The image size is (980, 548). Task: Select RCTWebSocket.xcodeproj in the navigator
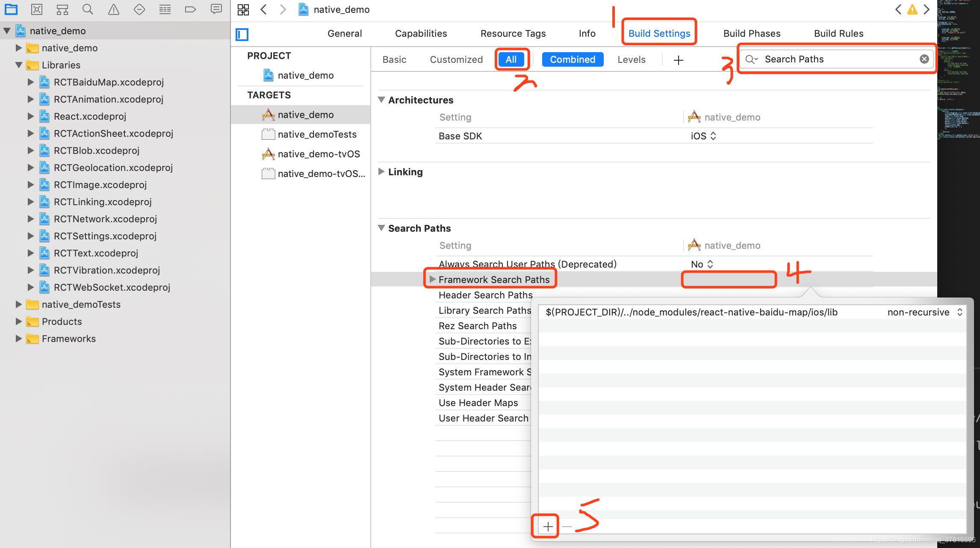coord(112,287)
